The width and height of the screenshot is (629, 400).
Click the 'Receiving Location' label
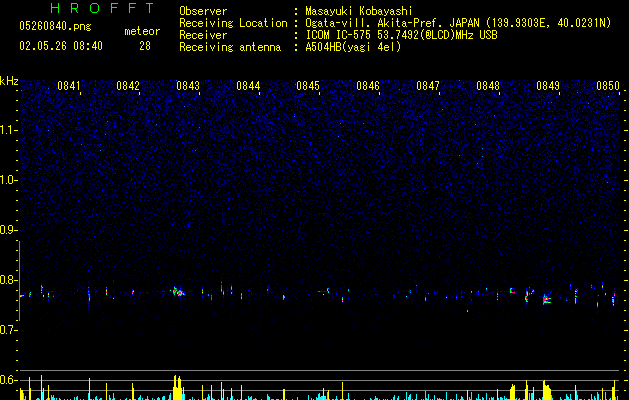pyautogui.click(x=233, y=23)
